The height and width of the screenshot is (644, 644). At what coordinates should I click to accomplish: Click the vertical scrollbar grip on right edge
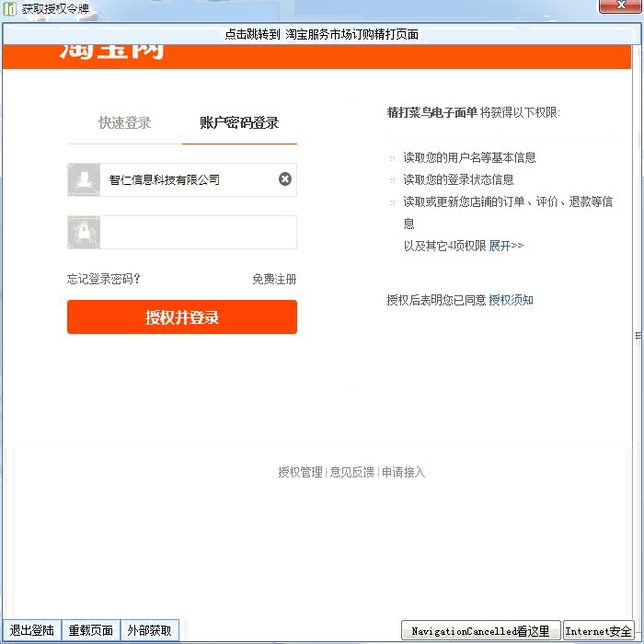click(638, 336)
